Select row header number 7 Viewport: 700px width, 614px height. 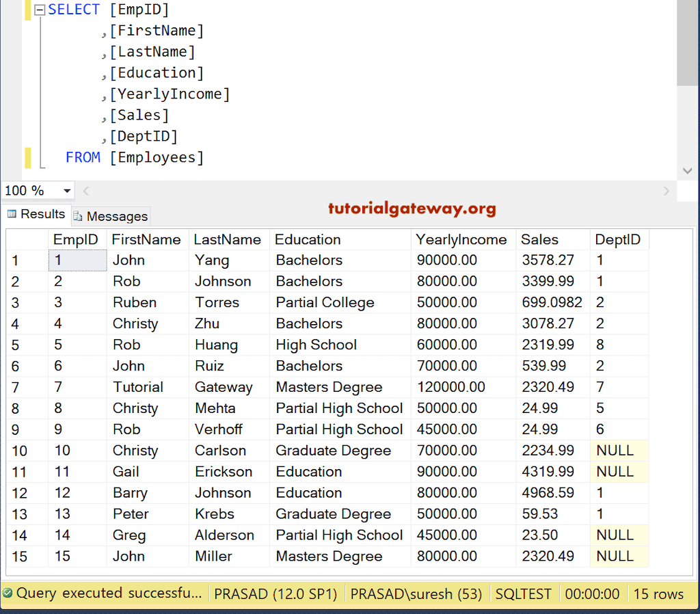(x=27, y=387)
